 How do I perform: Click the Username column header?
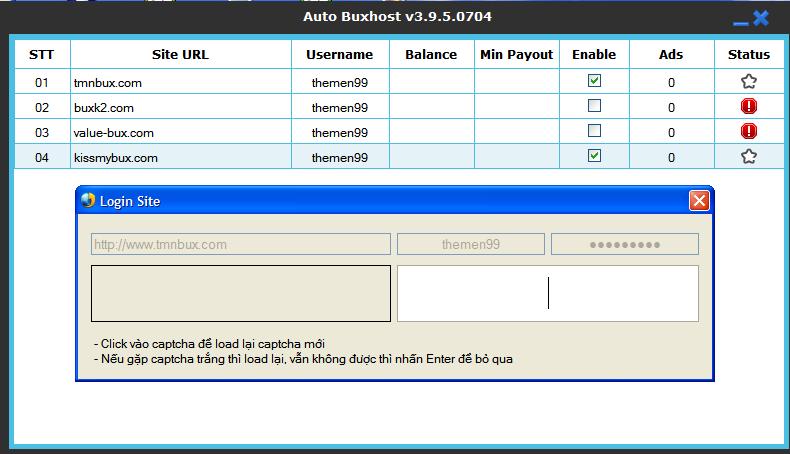(340, 54)
